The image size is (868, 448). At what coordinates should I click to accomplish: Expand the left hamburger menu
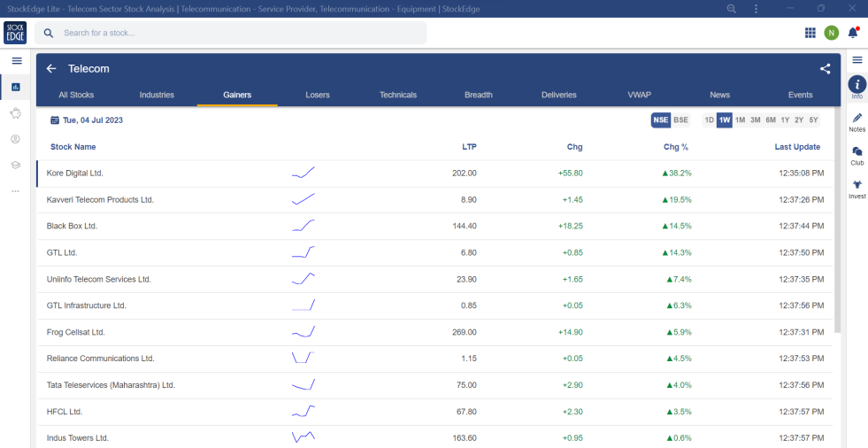coord(16,60)
